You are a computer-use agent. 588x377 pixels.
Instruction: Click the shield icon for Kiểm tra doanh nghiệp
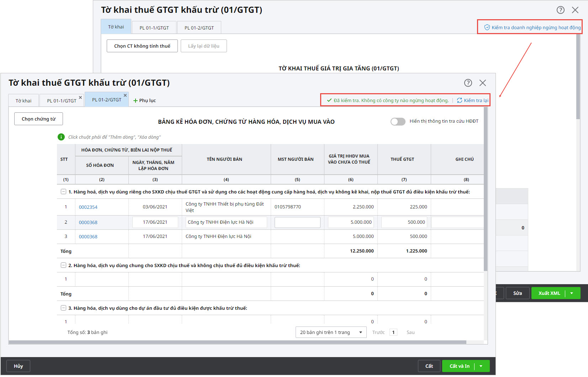coord(487,27)
